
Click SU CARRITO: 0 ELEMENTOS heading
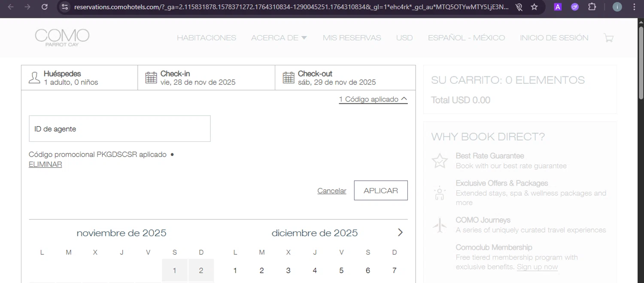[508, 80]
